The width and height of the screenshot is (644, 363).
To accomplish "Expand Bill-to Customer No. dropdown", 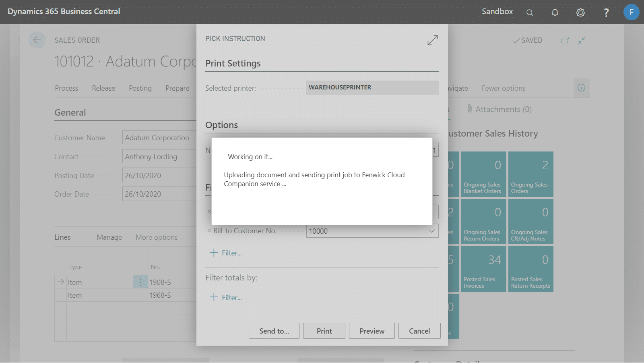I will pos(431,231).
